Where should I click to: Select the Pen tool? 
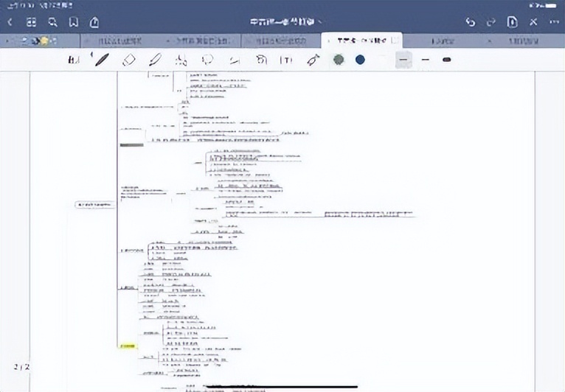102,60
